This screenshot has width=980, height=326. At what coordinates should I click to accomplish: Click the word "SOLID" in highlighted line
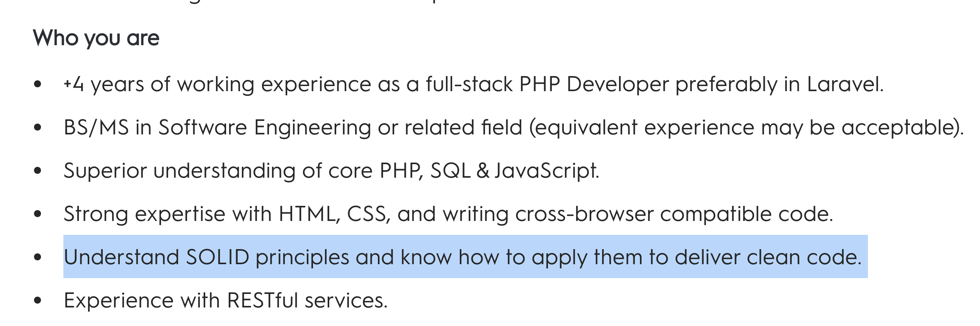click(x=218, y=257)
